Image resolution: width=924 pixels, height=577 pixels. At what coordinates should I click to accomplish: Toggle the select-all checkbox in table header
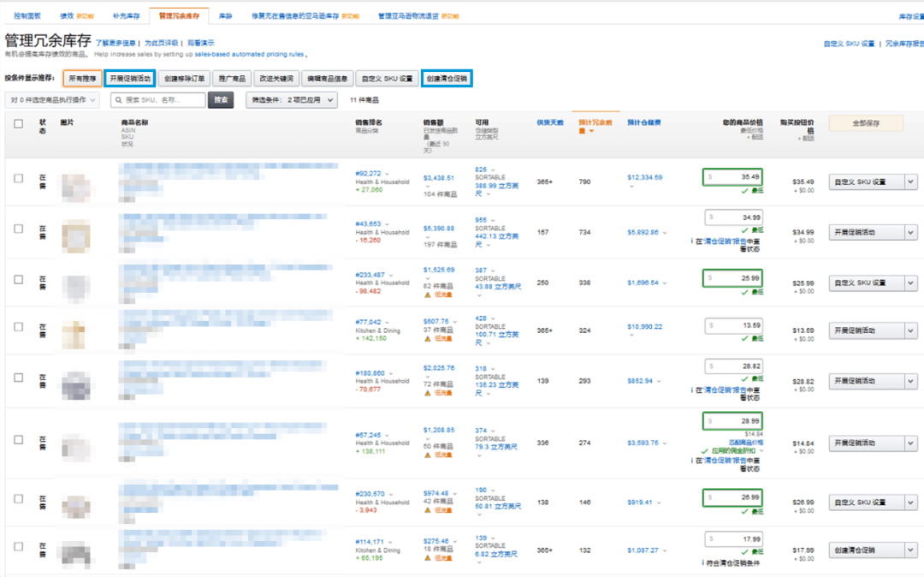(x=18, y=124)
